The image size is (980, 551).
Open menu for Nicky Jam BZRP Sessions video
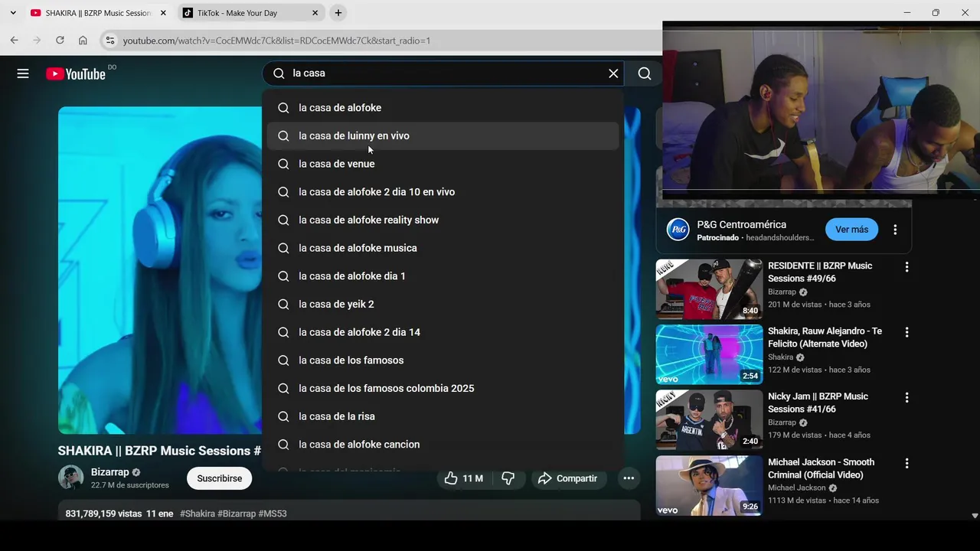(x=906, y=398)
